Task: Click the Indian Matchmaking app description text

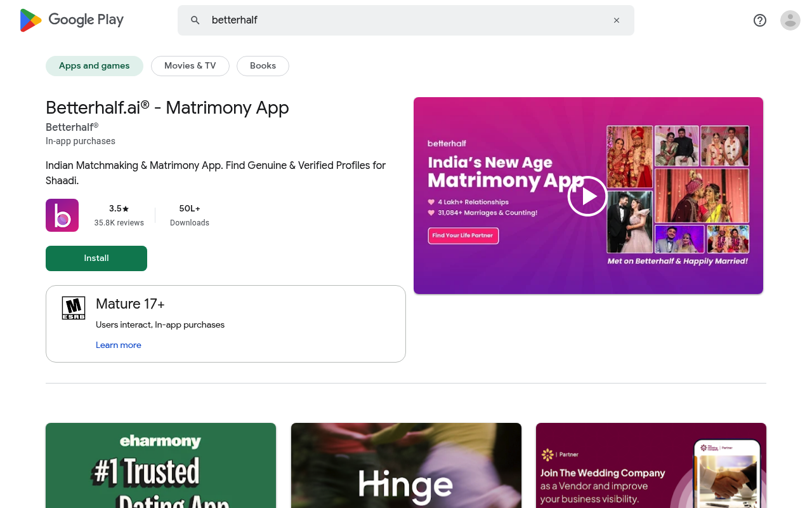Action: 216,173
